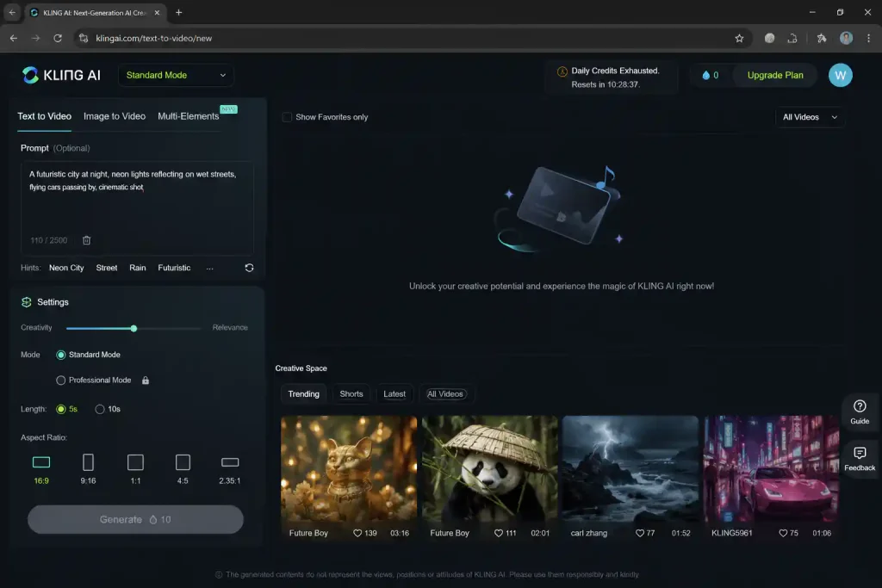Select the 4:5 aspect ratio icon
Screen dimensions: 882x588
pos(183,462)
